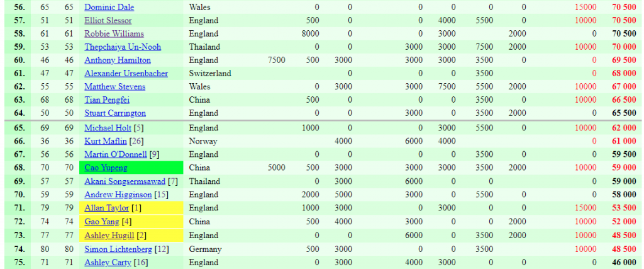The height and width of the screenshot is (269, 644).
Task: Click Matthew Stevens link
Action: pyautogui.click(x=114, y=87)
